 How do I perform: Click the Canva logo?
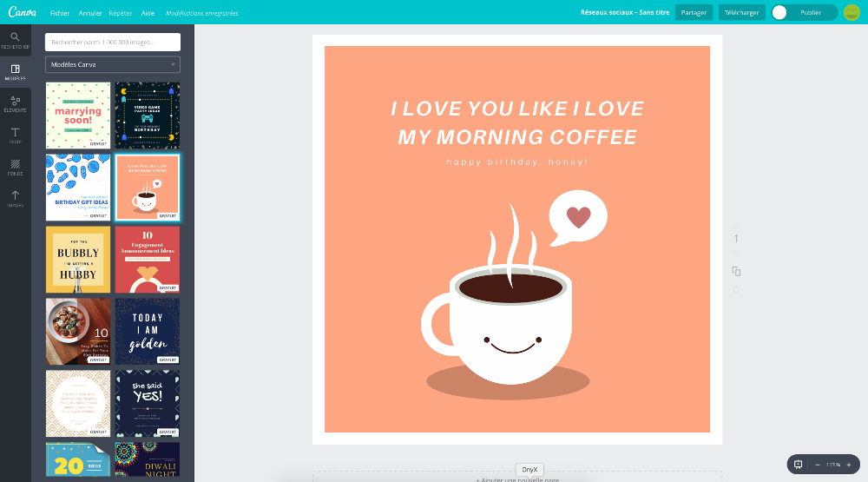[x=23, y=11]
